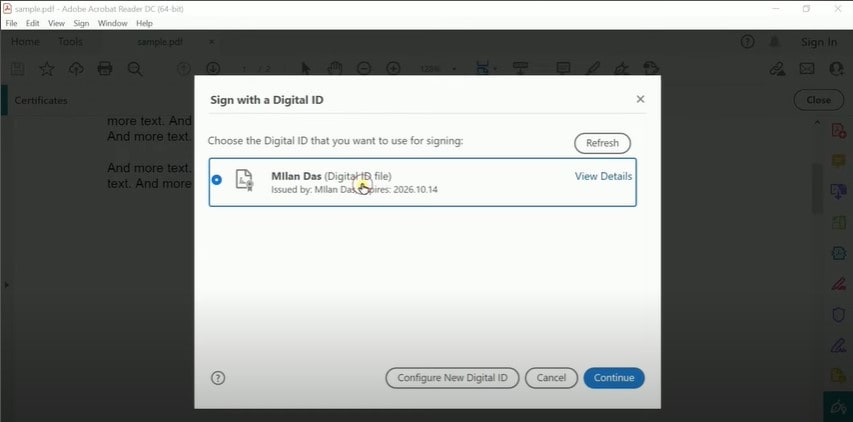Viewport: 853px width, 422px height.
Task: Open the Edit menu
Action: [33, 23]
